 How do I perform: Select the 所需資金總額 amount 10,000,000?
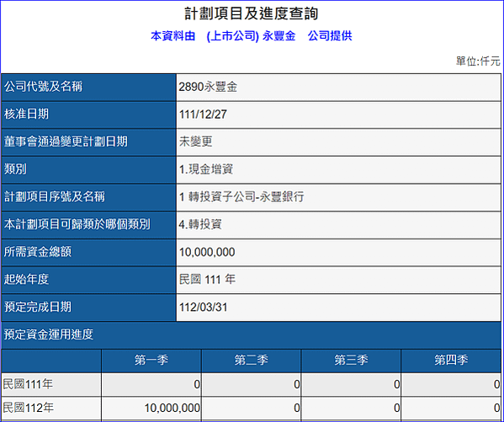click(x=207, y=252)
